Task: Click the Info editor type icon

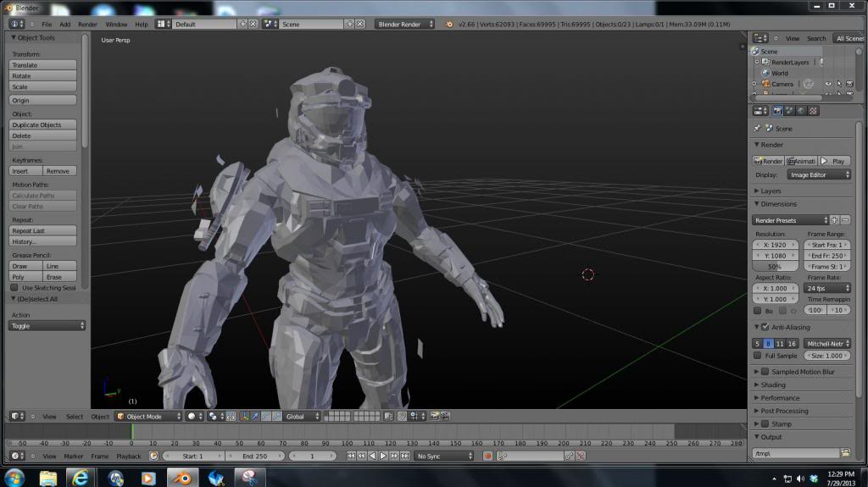Action: pos(18,25)
